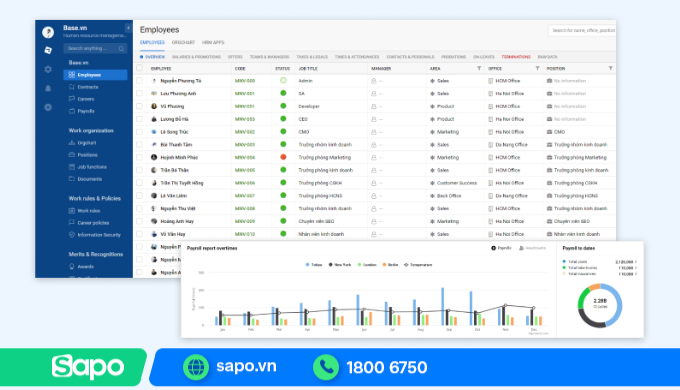This screenshot has width=680, height=390.
Task: Toggle the select-all checkbox in table header
Action: [139, 68]
